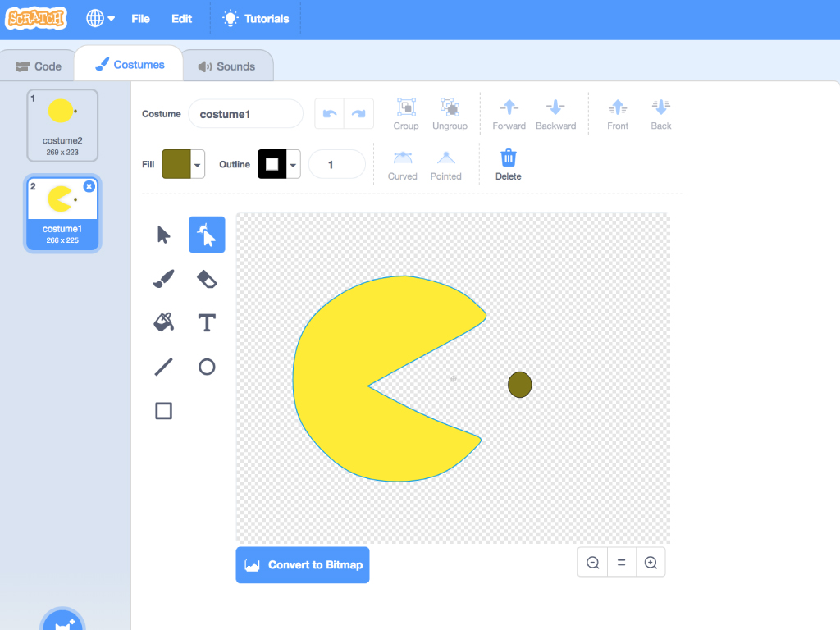
Task: Switch to the Sounds tab
Action: coord(227,66)
